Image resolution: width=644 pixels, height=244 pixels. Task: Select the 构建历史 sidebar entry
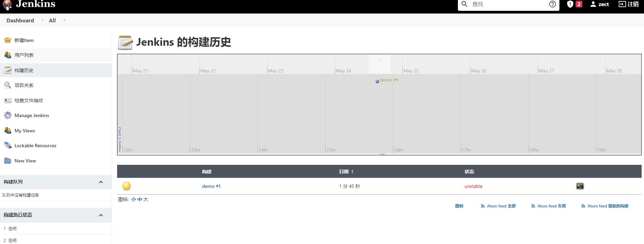coord(24,70)
